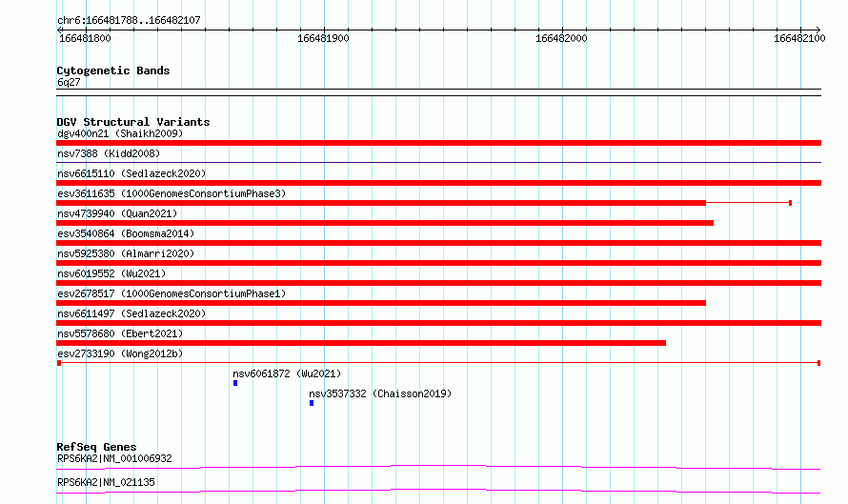This screenshot has height=504, width=848.
Task: Click the 166482000 ruler position
Action: (561, 38)
